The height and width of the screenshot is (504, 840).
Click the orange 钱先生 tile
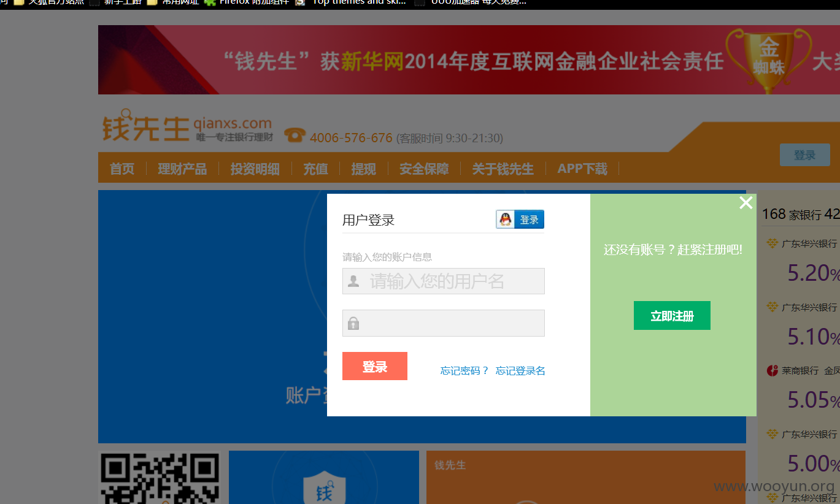pyautogui.click(x=586, y=478)
